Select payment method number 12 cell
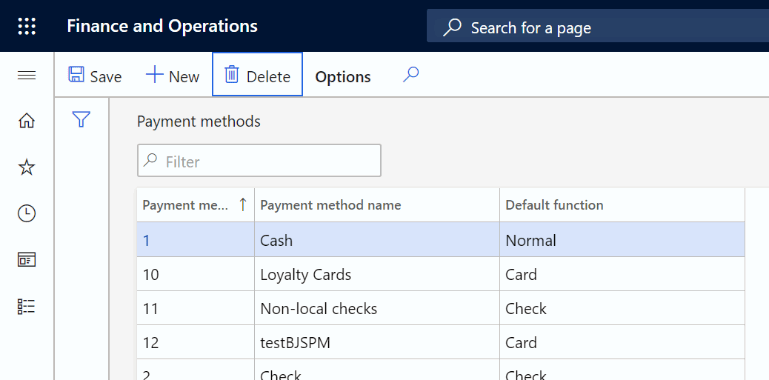This screenshot has height=380, width=769. click(x=195, y=342)
